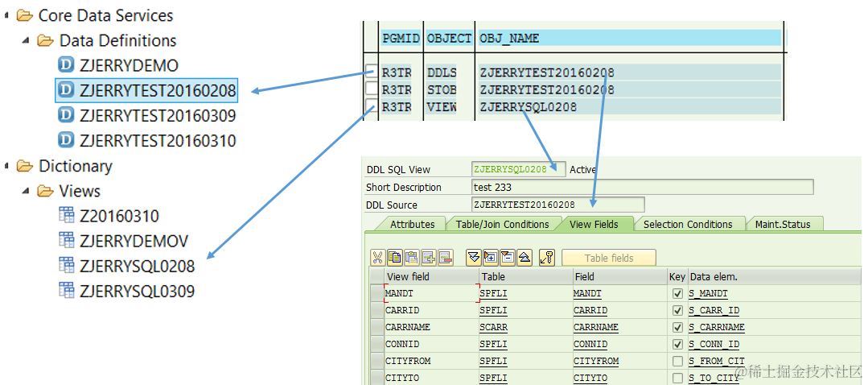The width and height of the screenshot is (868, 385).
Task: Click the double up-arrow icon in toolbar
Action: [525, 257]
